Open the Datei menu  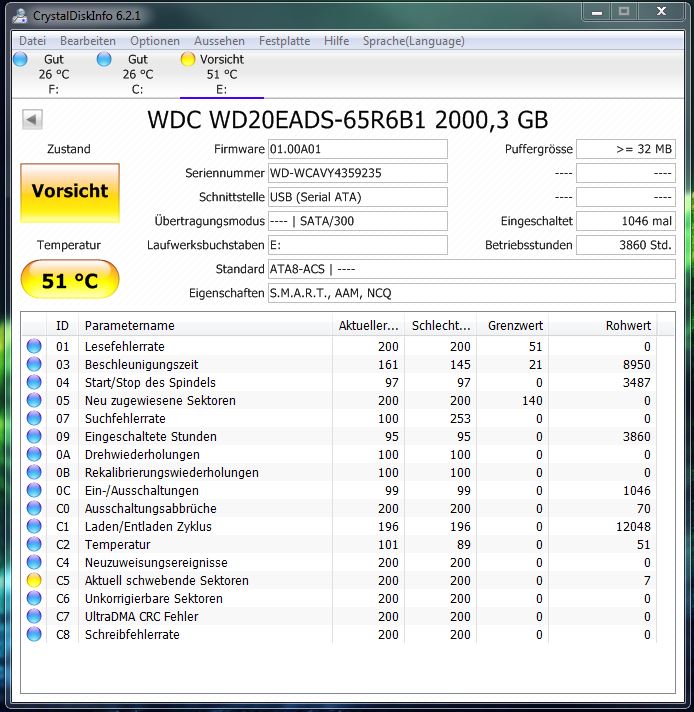click(x=32, y=41)
